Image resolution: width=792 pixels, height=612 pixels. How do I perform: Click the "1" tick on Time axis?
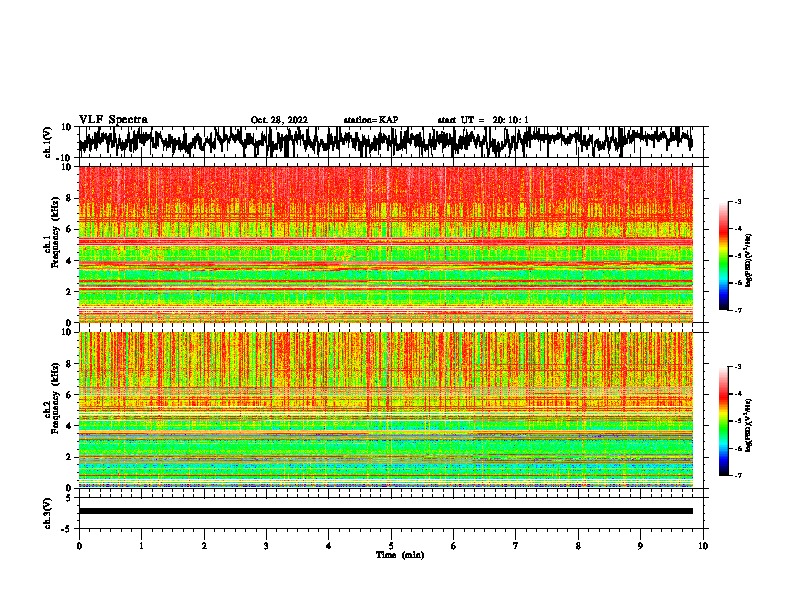click(141, 546)
